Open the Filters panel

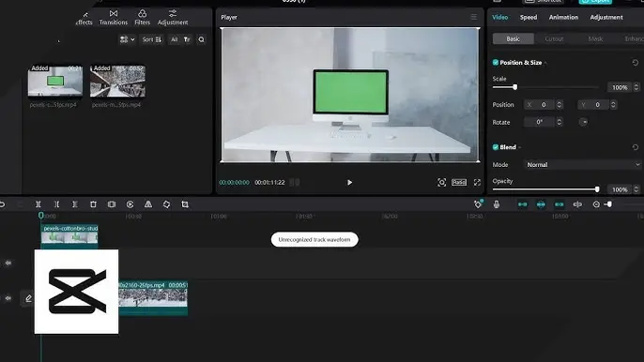pyautogui.click(x=142, y=18)
